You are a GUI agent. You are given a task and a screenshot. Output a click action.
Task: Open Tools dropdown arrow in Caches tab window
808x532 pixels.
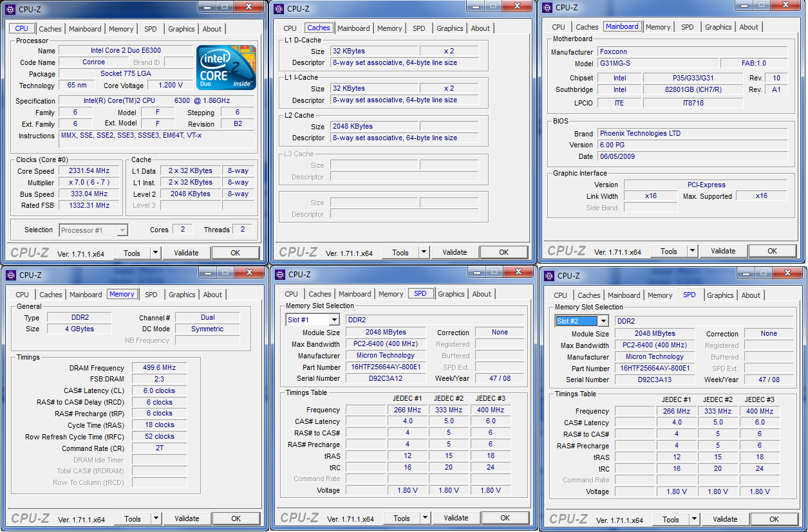tap(424, 252)
